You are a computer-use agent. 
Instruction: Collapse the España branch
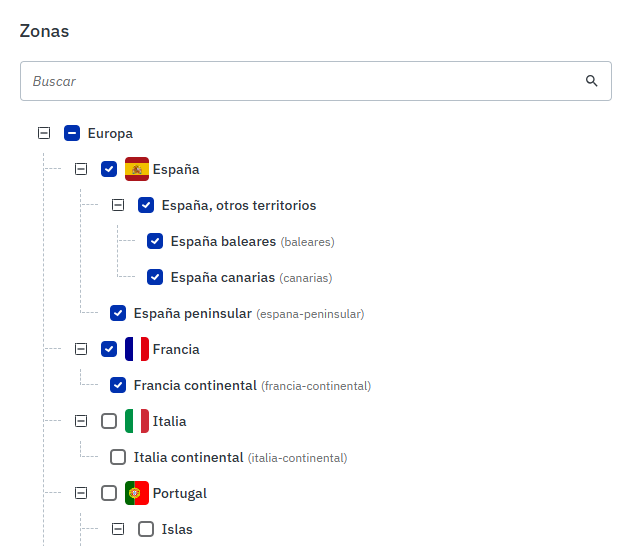81,169
